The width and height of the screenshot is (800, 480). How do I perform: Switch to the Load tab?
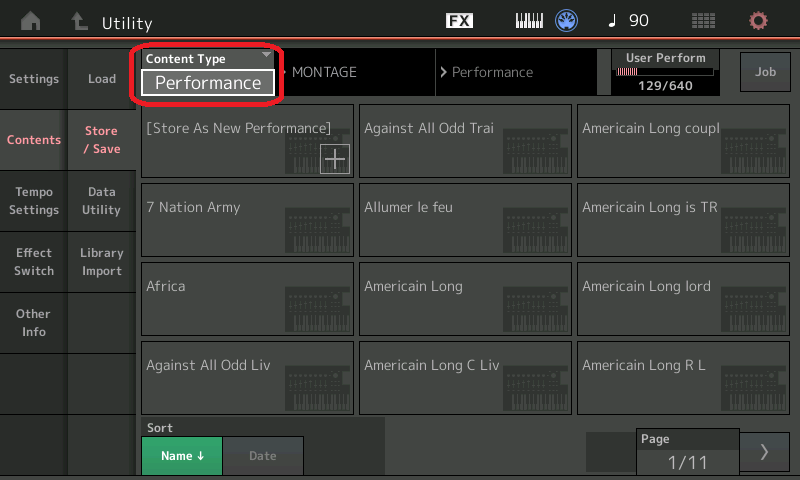click(102, 79)
